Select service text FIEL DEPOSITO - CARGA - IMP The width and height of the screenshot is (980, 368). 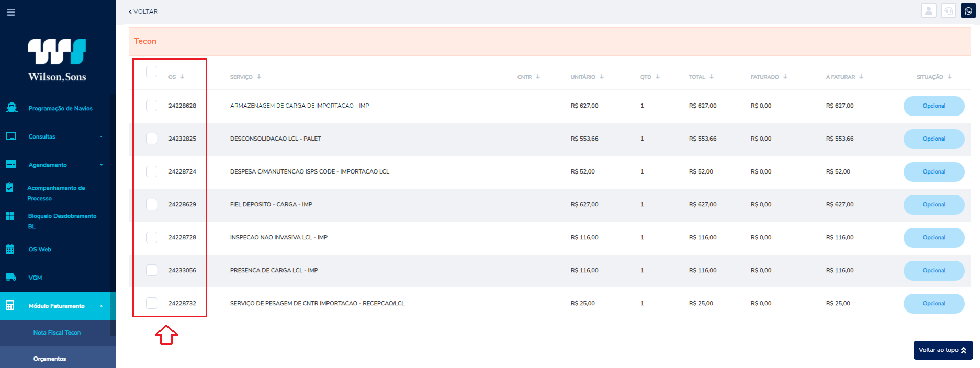(x=271, y=204)
